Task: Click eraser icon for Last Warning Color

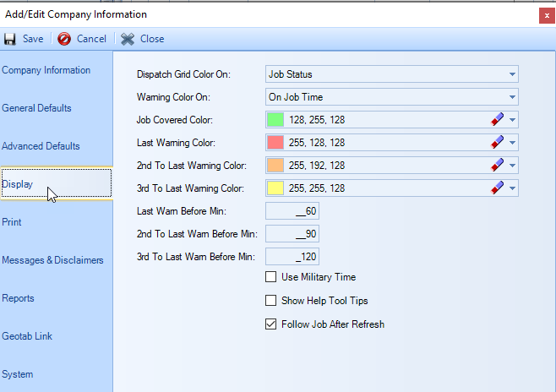Action: (497, 143)
